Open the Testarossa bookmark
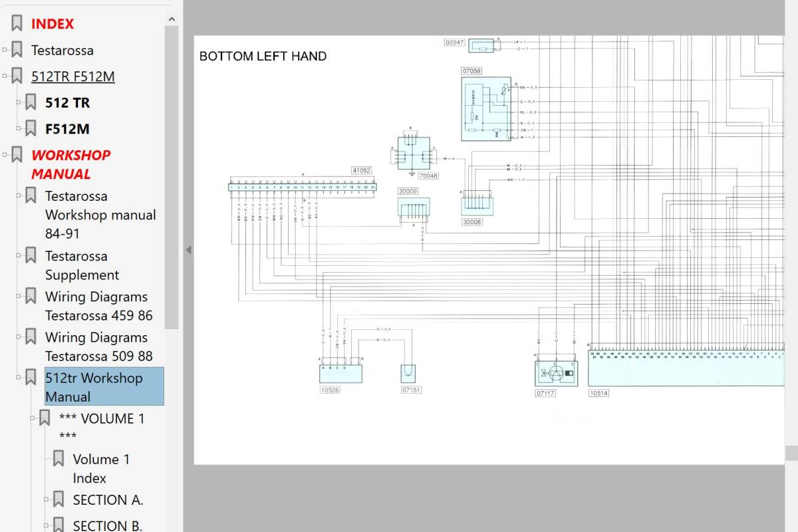Viewport: 798px width, 532px height. (x=63, y=51)
